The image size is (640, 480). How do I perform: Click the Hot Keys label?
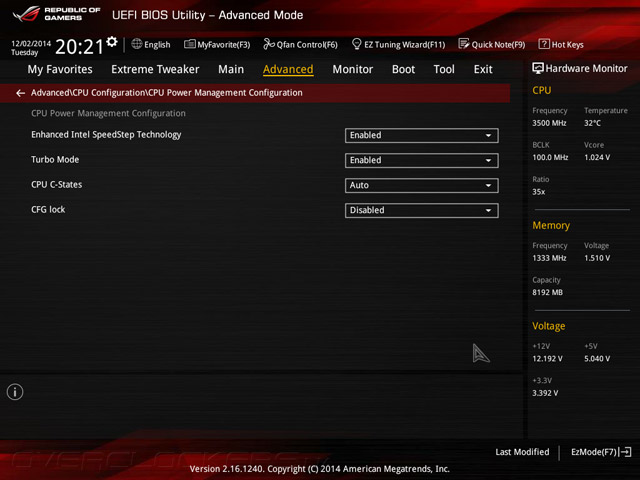pos(567,44)
